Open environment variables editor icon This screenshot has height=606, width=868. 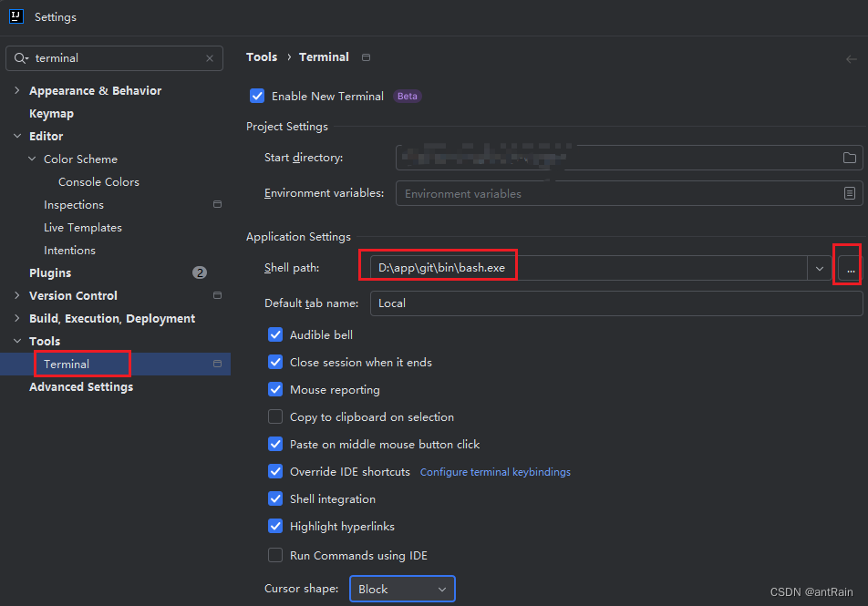pyautogui.click(x=849, y=193)
